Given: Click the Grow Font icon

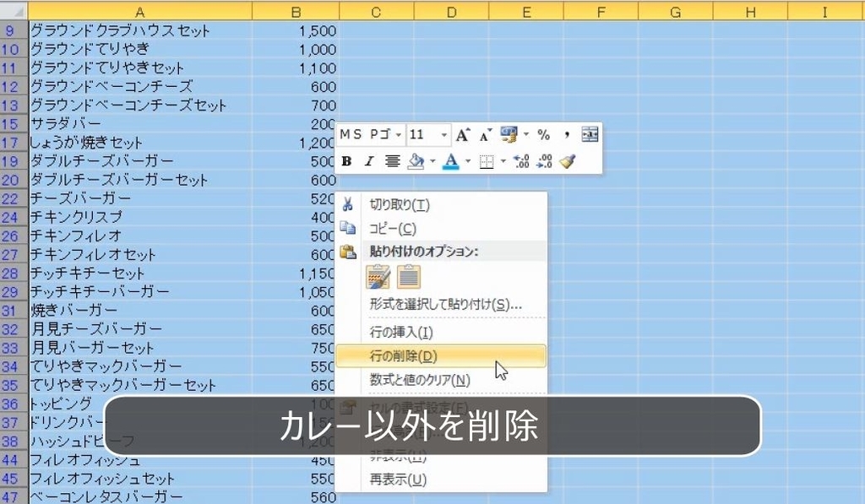Looking at the screenshot, I should 461,134.
